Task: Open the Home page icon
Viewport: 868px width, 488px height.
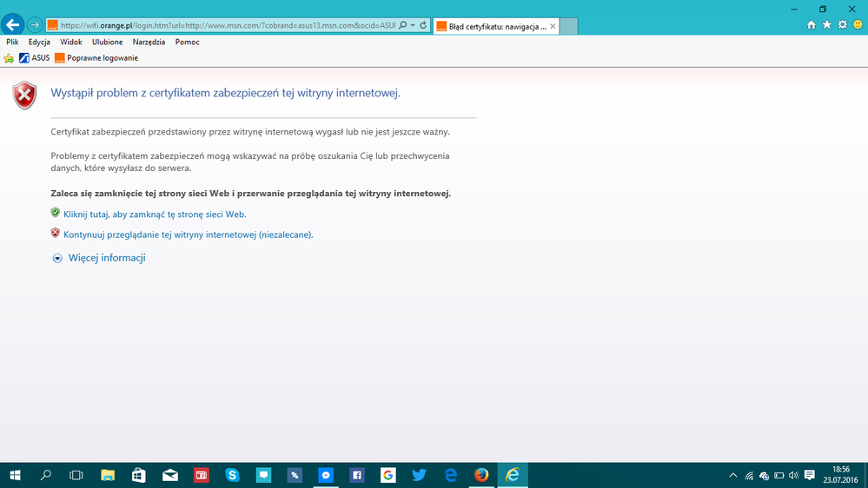Action: 812,25
